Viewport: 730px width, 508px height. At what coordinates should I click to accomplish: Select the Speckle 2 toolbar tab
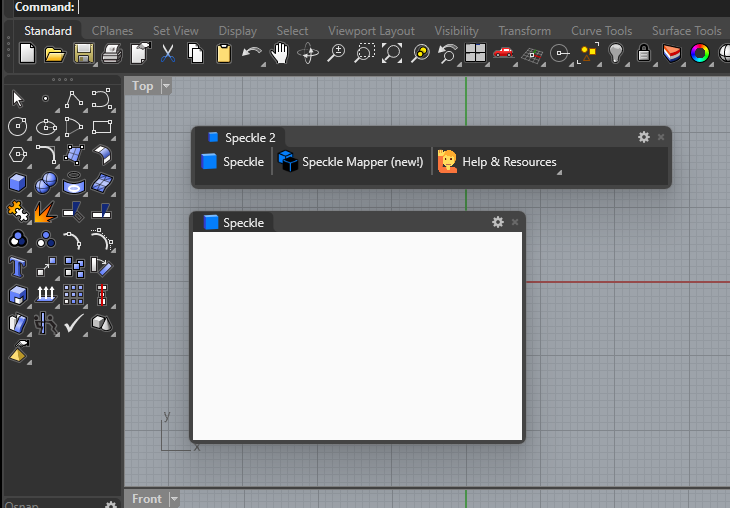click(242, 138)
